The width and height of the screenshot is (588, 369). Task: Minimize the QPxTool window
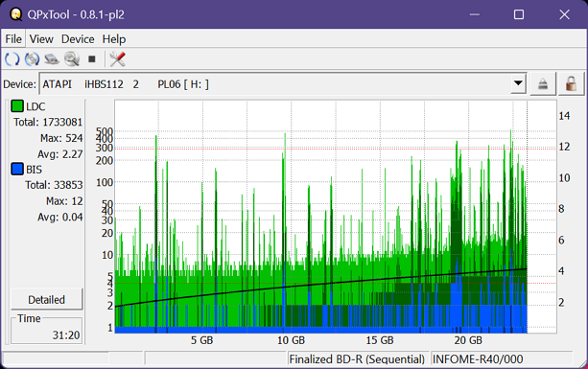(x=475, y=14)
